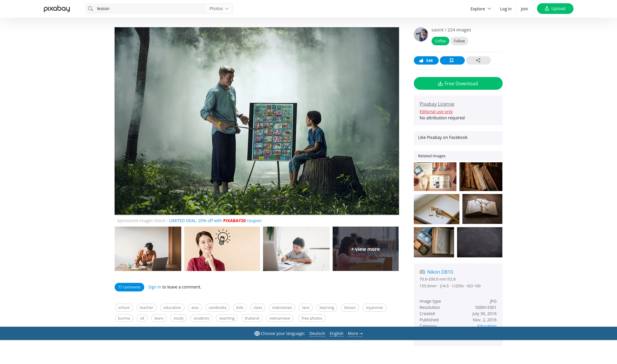The height and width of the screenshot is (364, 617).
Task: Click the Nikon D810 camera icon
Action: (422, 272)
